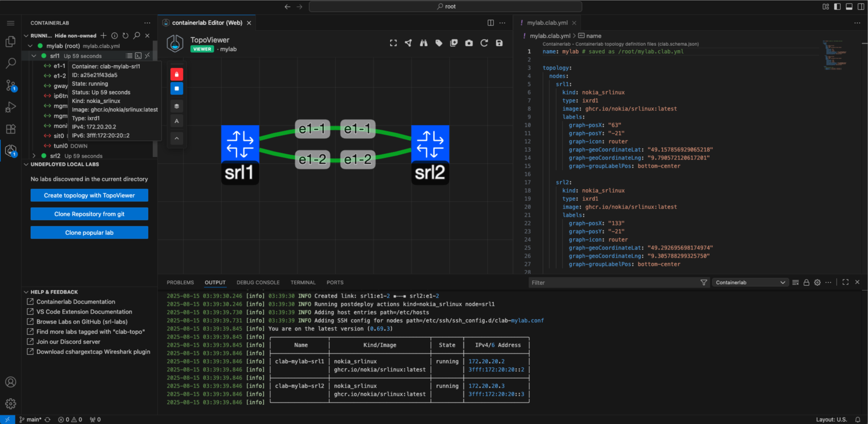Viewport: 868px width, 424px height.
Task: Open the layers panel icon in TopoViewer
Action: coord(176,106)
